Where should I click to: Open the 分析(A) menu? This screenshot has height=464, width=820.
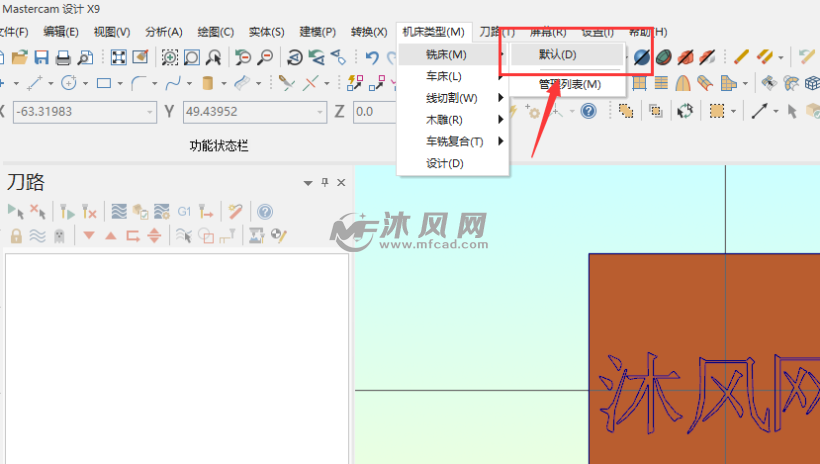coord(164,32)
